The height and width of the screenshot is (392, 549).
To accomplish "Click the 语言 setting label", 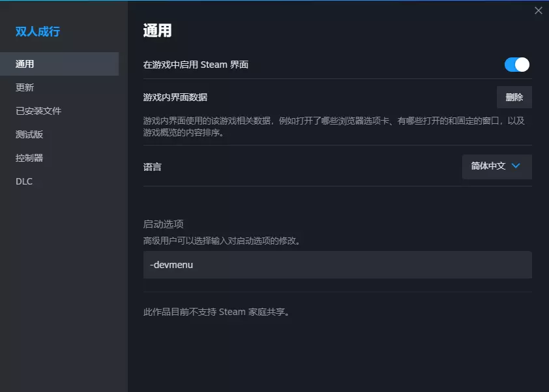I will (x=152, y=166).
